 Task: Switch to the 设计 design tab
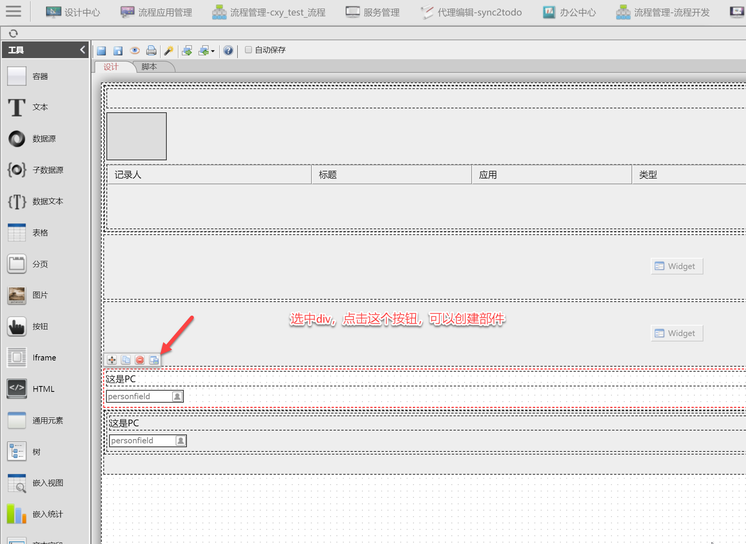tap(111, 67)
